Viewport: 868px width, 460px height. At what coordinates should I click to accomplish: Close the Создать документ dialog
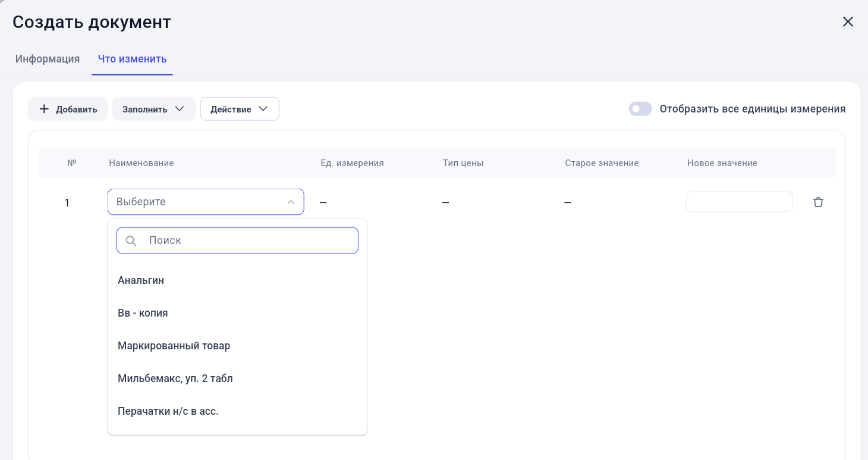pos(848,22)
